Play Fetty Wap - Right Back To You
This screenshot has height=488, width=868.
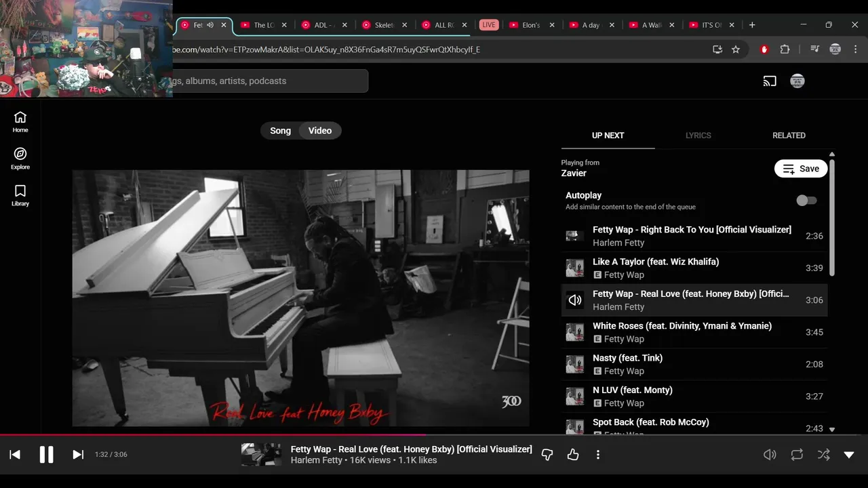pyautogui.click(x=694, y=236)
